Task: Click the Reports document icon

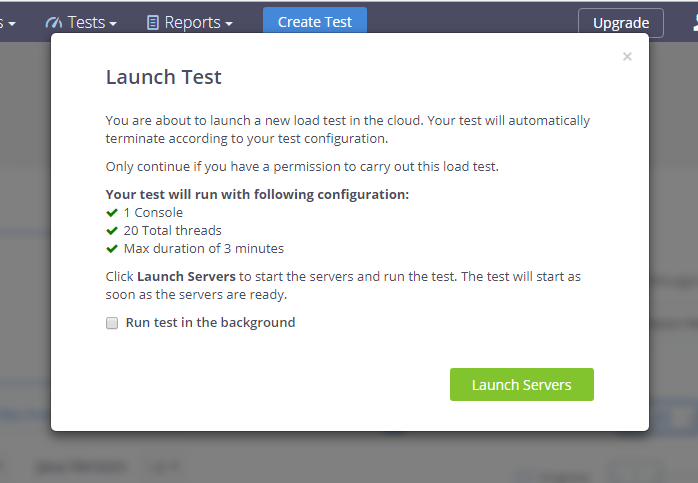Action: point(153,22)
